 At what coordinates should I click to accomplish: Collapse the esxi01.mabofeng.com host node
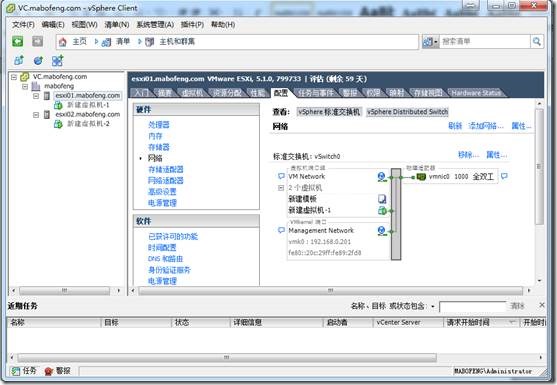[36, 96]
